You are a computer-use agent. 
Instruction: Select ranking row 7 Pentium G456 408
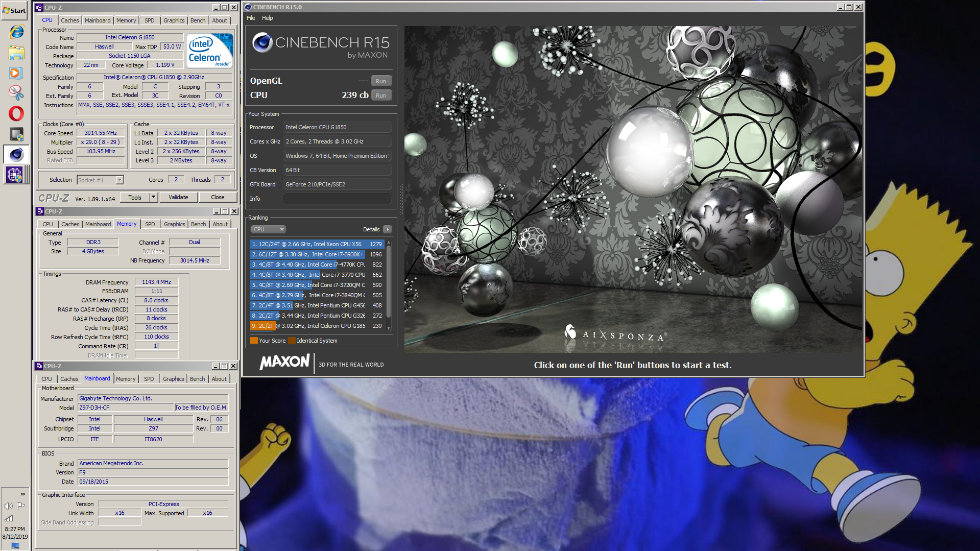tap(317, 305)
